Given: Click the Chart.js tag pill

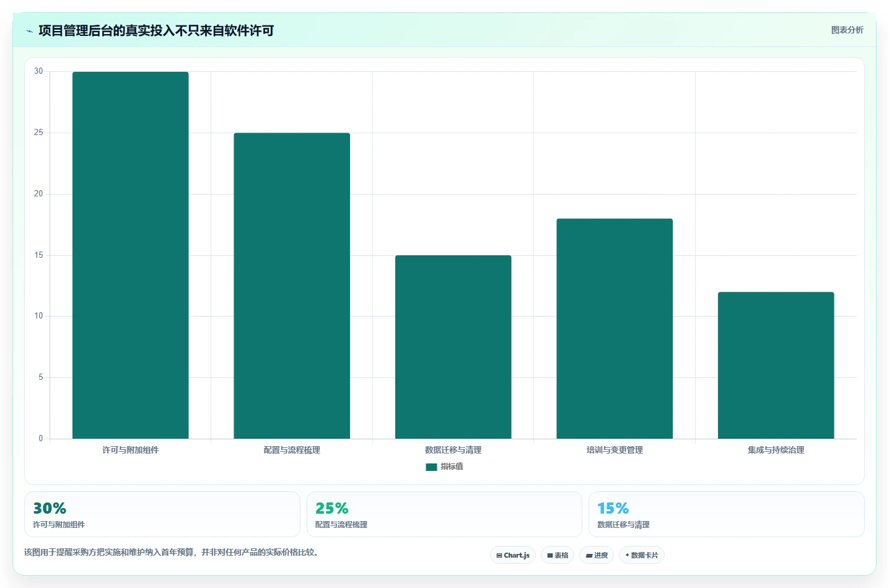Looking at the screenshot, I should pyautogui.click(x=513, y=555).
